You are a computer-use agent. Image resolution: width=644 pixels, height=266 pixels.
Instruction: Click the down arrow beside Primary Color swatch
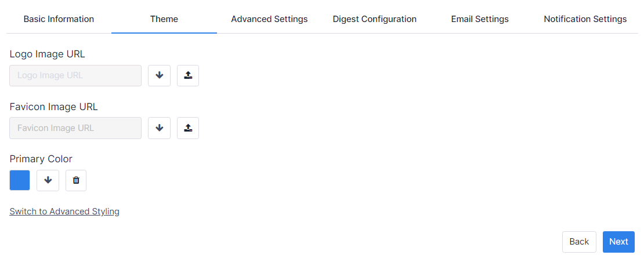click(x=48, y=180)
